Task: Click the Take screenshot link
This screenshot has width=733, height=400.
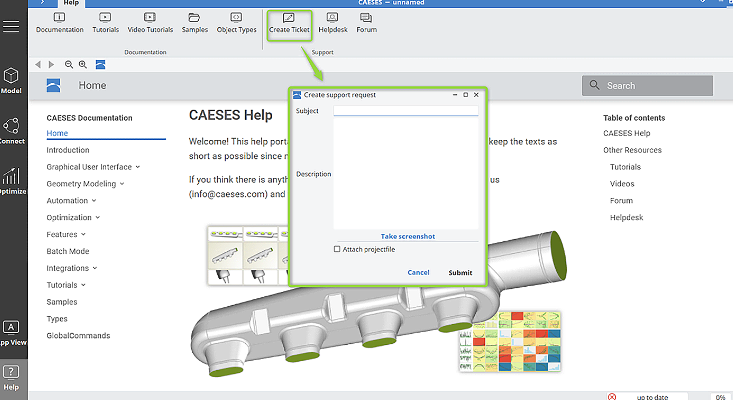Action: pos(407,237)
